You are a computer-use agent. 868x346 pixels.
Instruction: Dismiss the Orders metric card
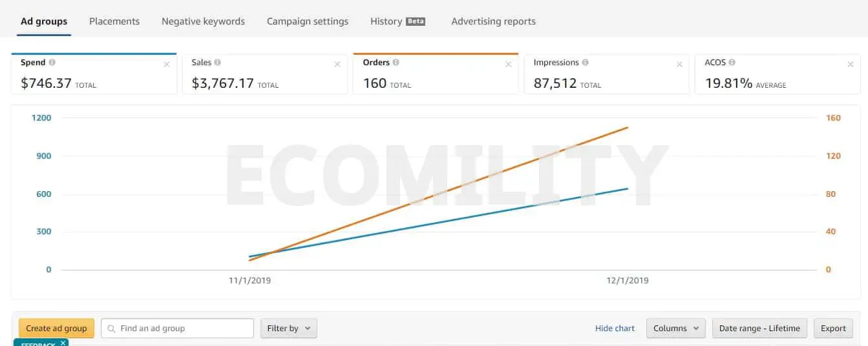point(508,65)
